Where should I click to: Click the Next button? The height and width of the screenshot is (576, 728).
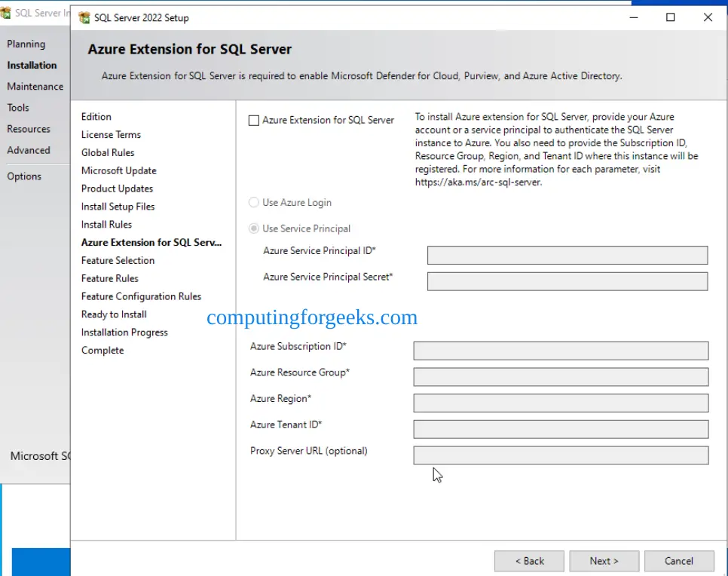[x=604, y=561]
